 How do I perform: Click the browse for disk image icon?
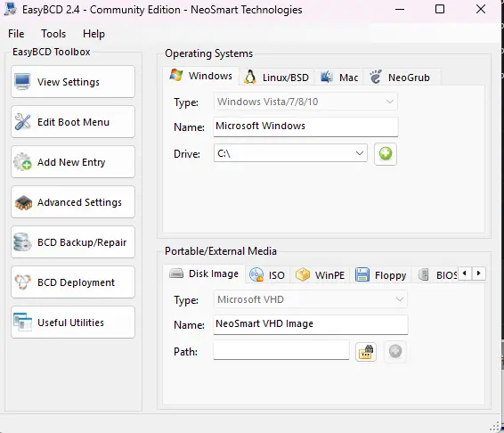point(366,351)
